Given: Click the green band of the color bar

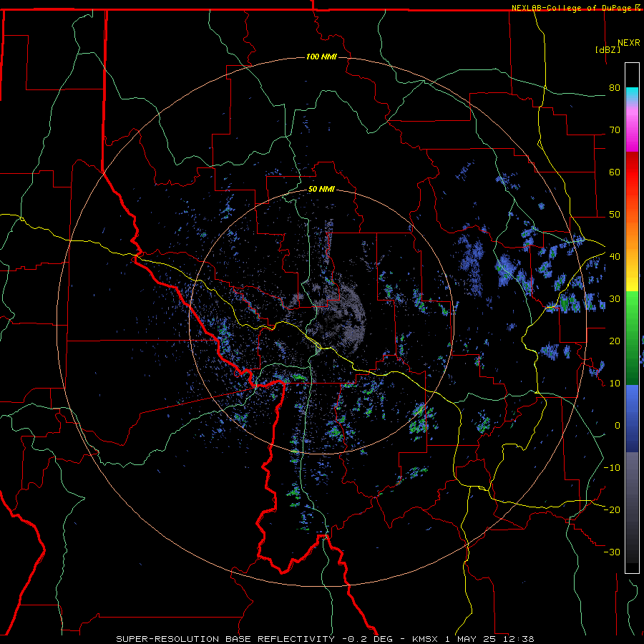Looking at the screenshot, I should coord(632,338).
